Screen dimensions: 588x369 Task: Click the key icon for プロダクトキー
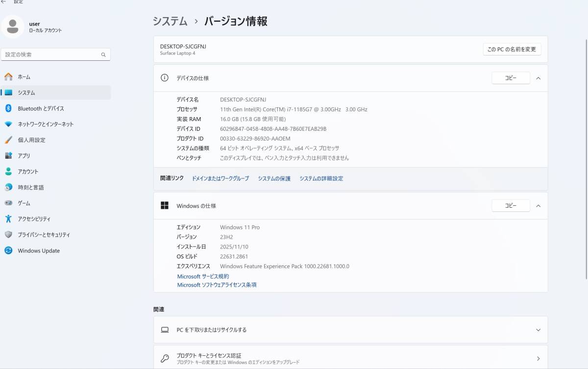click(x=165, y=358)
